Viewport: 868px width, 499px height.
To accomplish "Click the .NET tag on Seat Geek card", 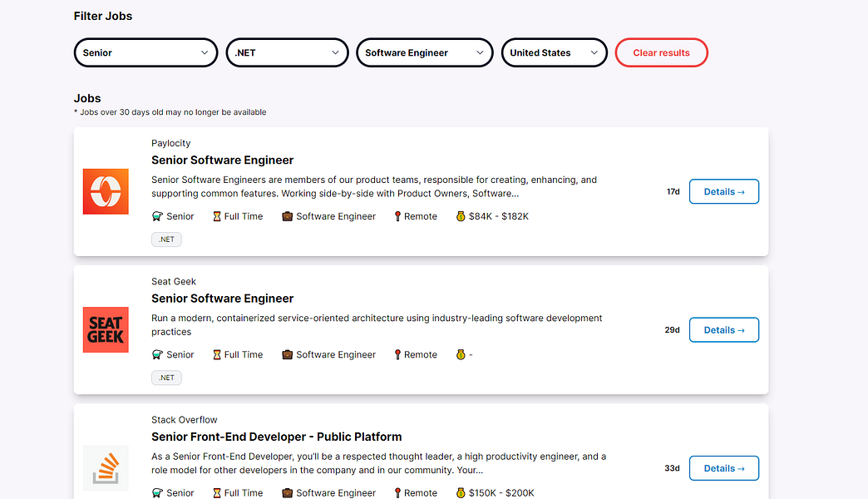I will click(166, 378).
